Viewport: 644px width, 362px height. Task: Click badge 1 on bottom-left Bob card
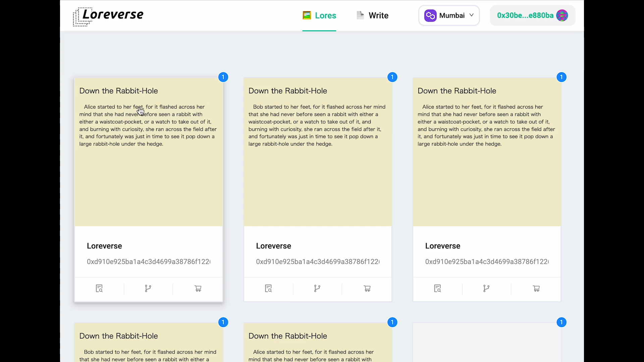223,322
